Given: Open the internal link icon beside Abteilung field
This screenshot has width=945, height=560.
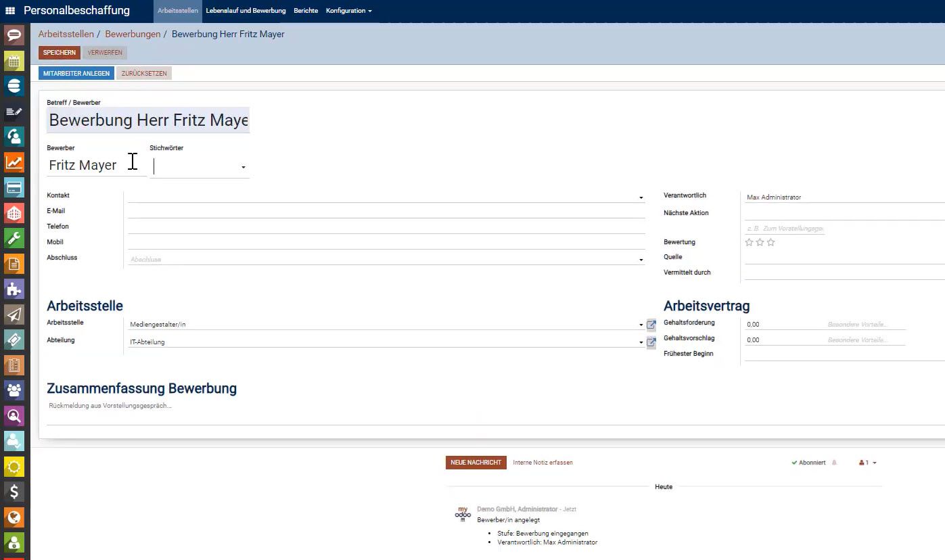Looking at the screenshot, I should click(x=651, y=342).
